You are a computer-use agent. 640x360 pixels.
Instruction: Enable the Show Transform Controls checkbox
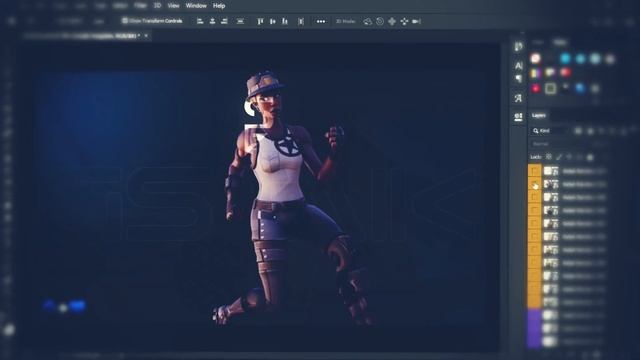click(125, 21)
